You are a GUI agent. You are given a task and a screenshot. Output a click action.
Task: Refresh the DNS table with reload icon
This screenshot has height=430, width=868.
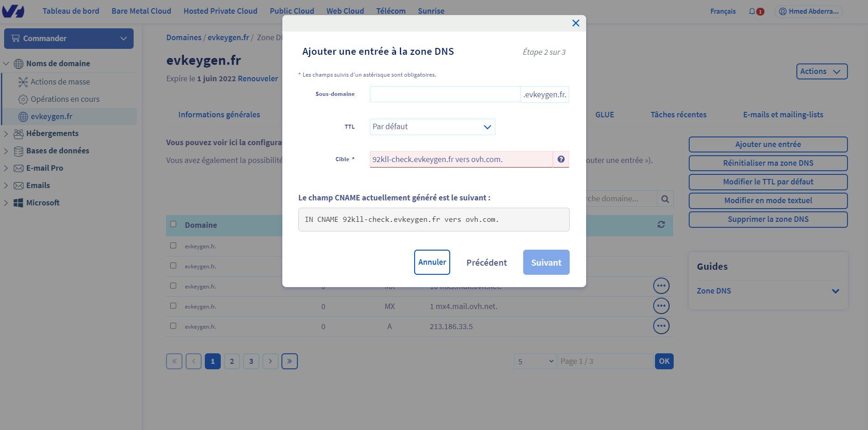pos(661,225)
